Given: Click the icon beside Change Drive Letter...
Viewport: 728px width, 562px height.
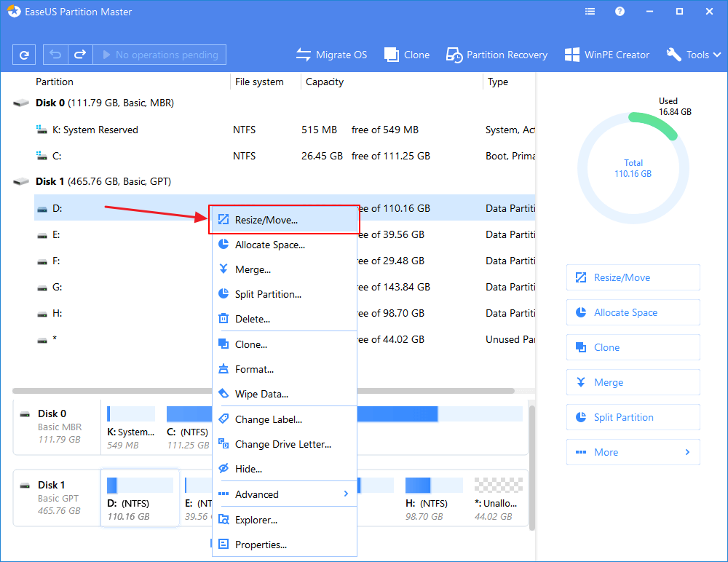Looking at the screenshot, I should click(223, 443).
